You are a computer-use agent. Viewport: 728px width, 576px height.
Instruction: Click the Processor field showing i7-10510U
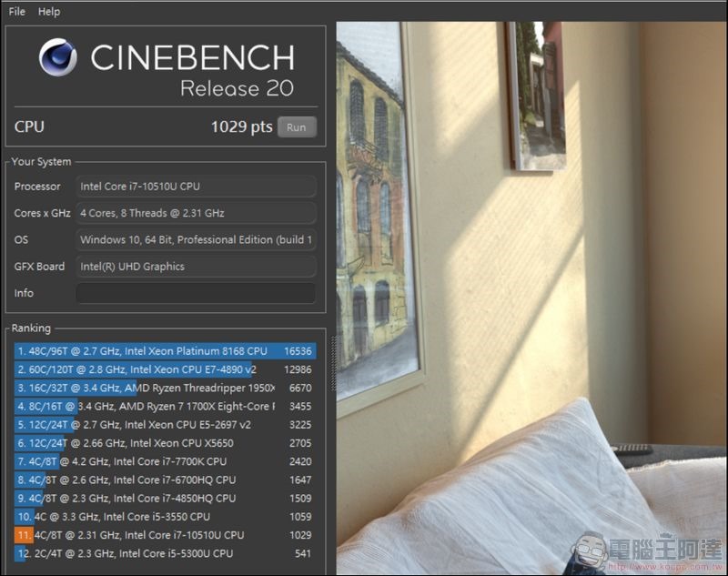(x=196, y=187)
